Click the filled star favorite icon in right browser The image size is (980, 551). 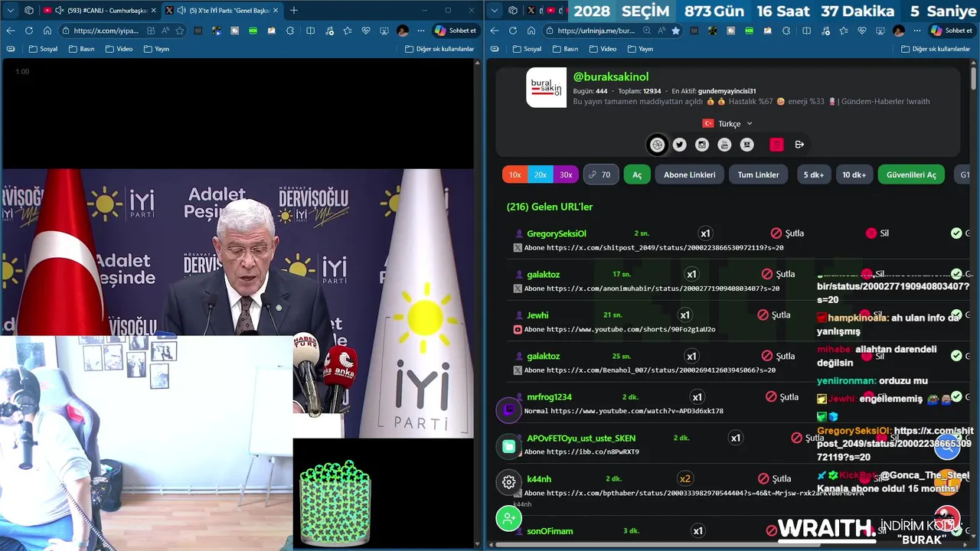[x=675, y=31]
